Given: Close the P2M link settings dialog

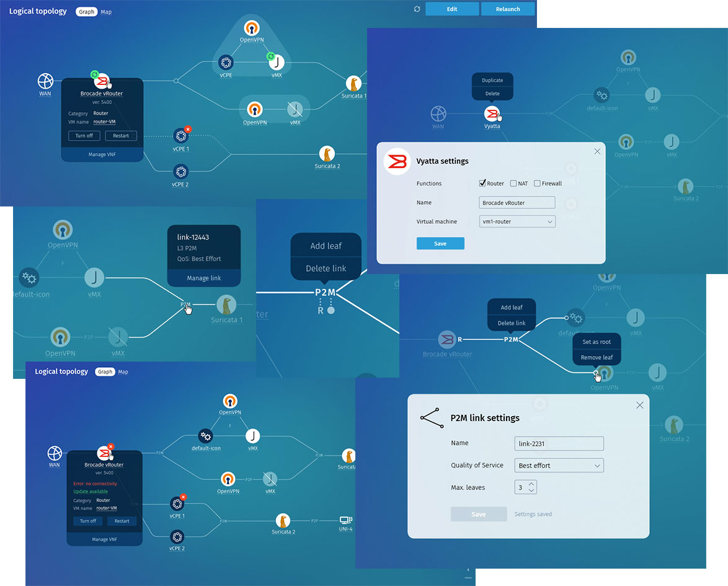Looking at the screenshot, I should click(x=640, y=405).
